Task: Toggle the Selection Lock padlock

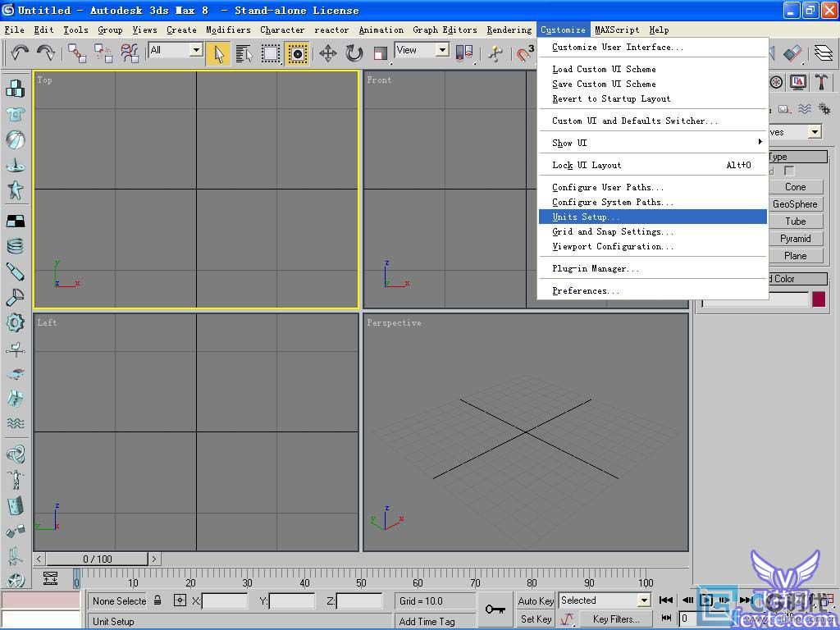Action: (157, 600)
